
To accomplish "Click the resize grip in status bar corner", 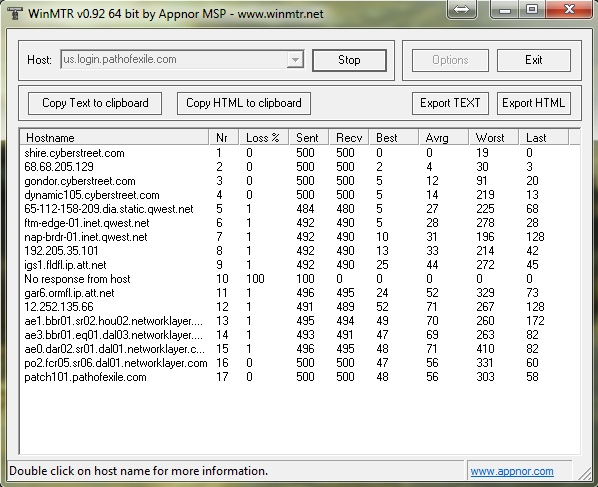I will click(x=585, y=474).
